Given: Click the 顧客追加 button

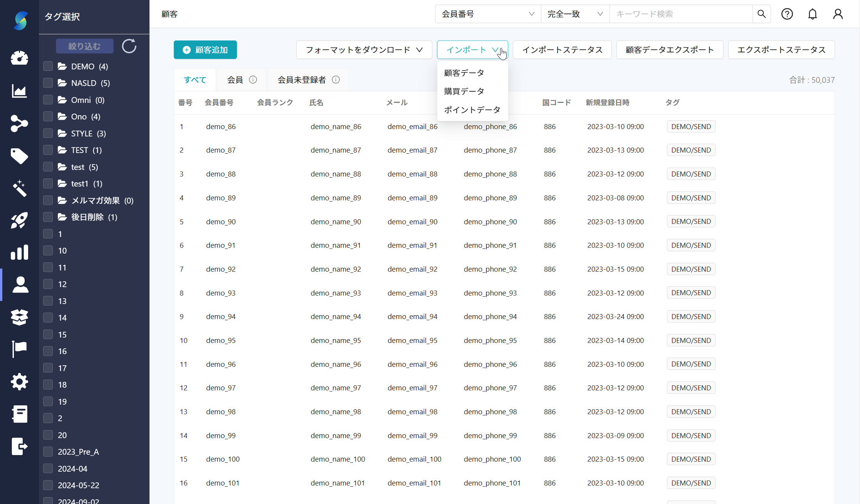Looking at the screenshot, I should point(205,49).
